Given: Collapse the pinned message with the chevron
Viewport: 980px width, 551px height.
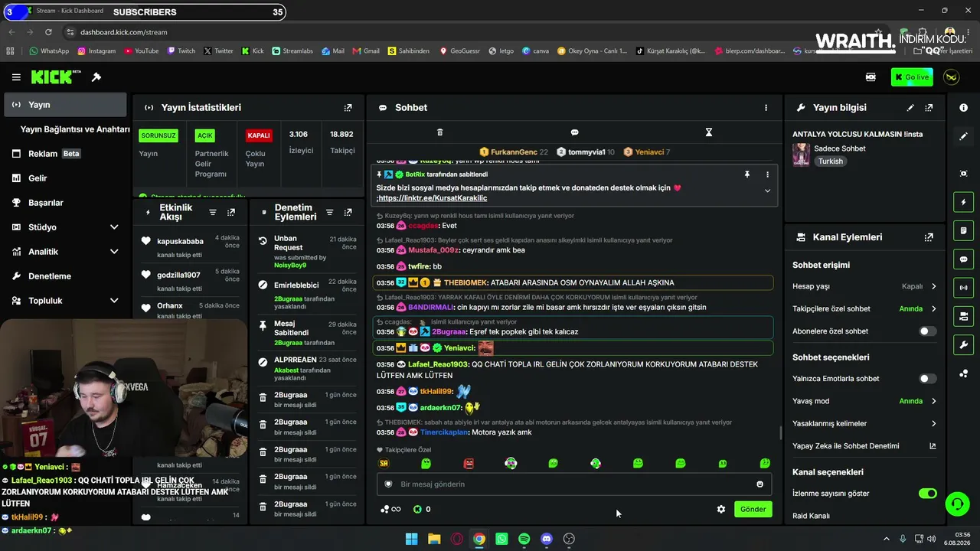Looking at the screenshot, I should point(767,191).
